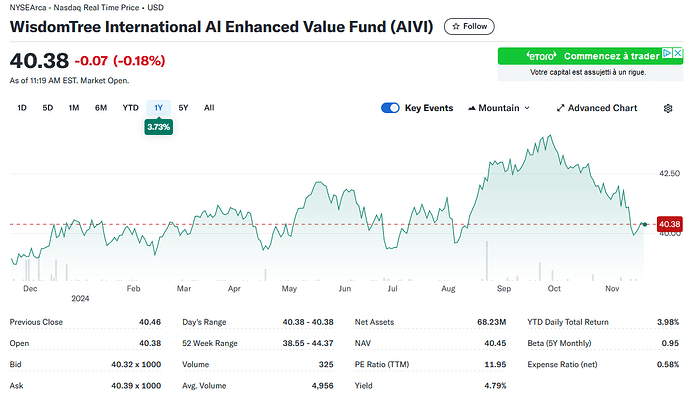Select the 1M time range

[74, 108]
